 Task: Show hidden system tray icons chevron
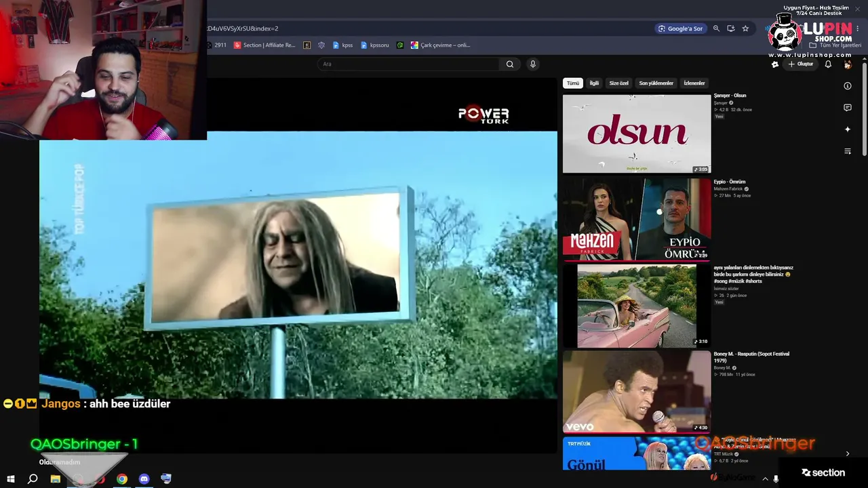point(765,479)
